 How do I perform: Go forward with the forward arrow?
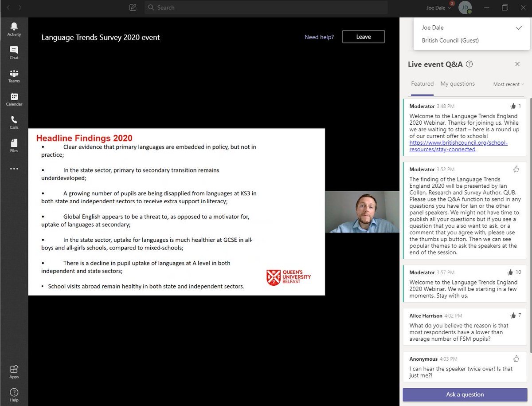pyautogui.click(x=20, y=8)
